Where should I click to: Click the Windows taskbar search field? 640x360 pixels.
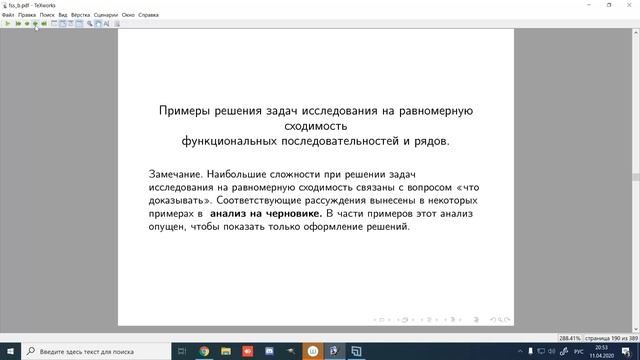96,351
